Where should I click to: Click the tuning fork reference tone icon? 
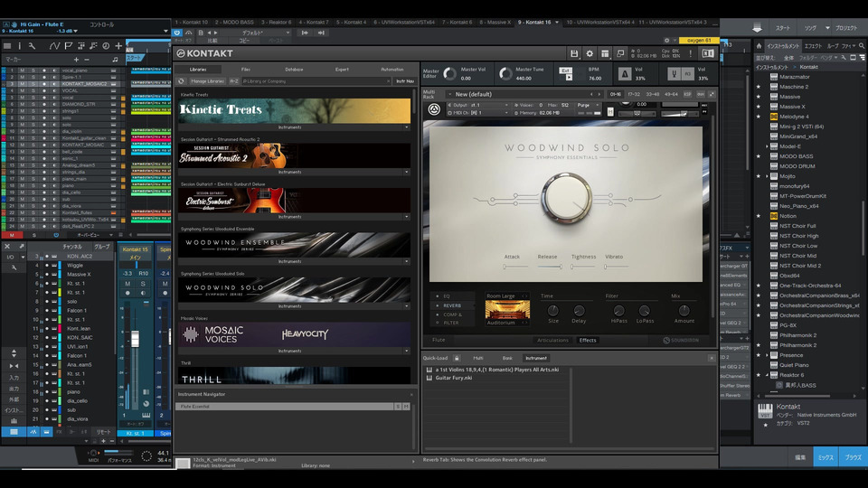[x=674, y=73]
